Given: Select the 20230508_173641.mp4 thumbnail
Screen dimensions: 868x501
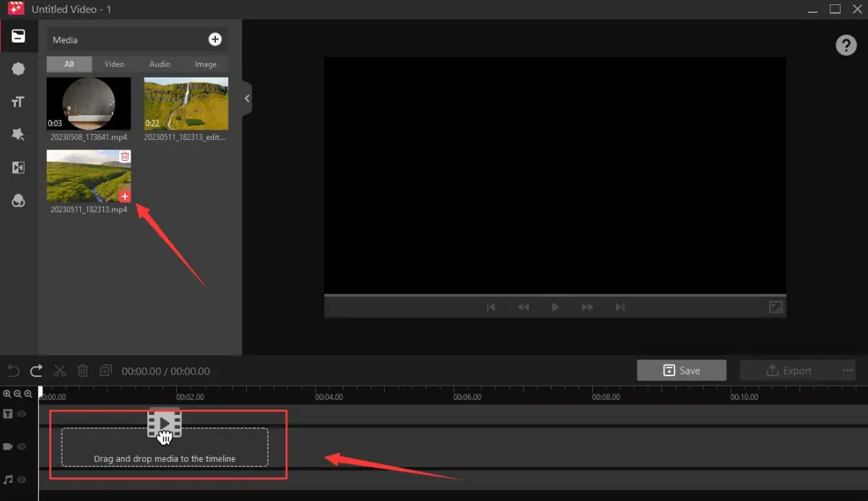Looking at the screenshot, I should tap(89, 104).
